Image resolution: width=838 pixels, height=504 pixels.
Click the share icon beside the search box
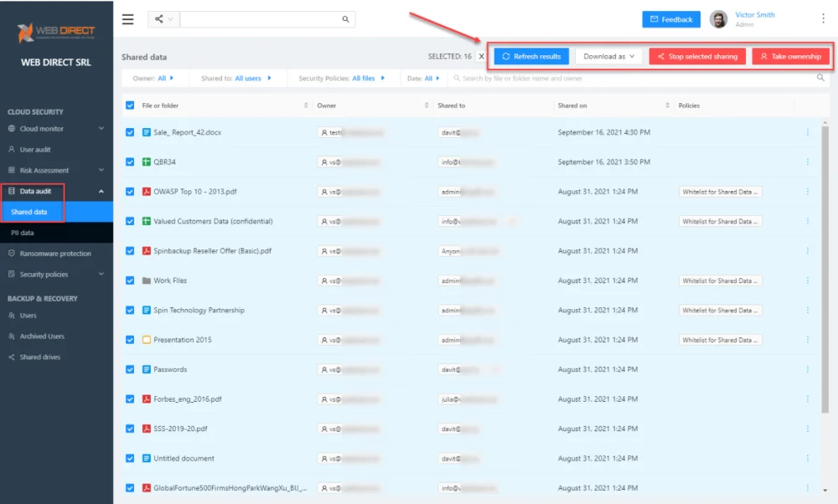pos(158,19)
